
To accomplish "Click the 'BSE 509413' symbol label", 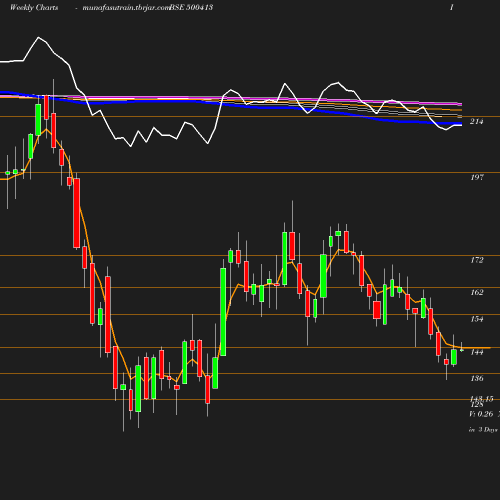I will [x=191, y=8].
